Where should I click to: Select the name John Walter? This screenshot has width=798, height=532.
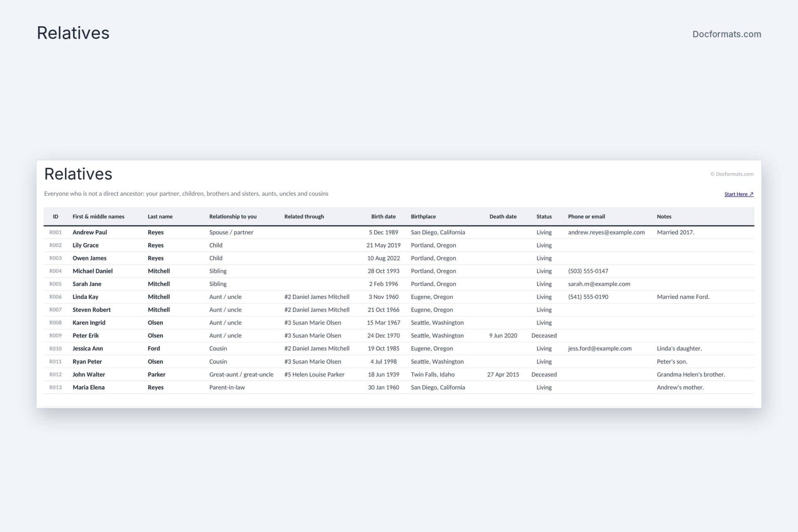click(x=89, y=374)
